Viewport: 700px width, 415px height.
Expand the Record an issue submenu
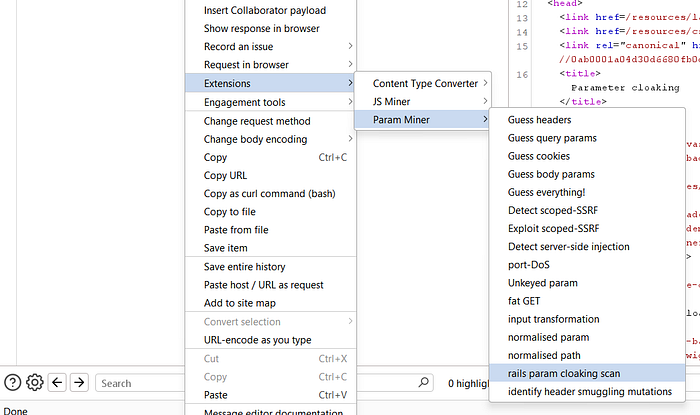(x=271, y=46)
